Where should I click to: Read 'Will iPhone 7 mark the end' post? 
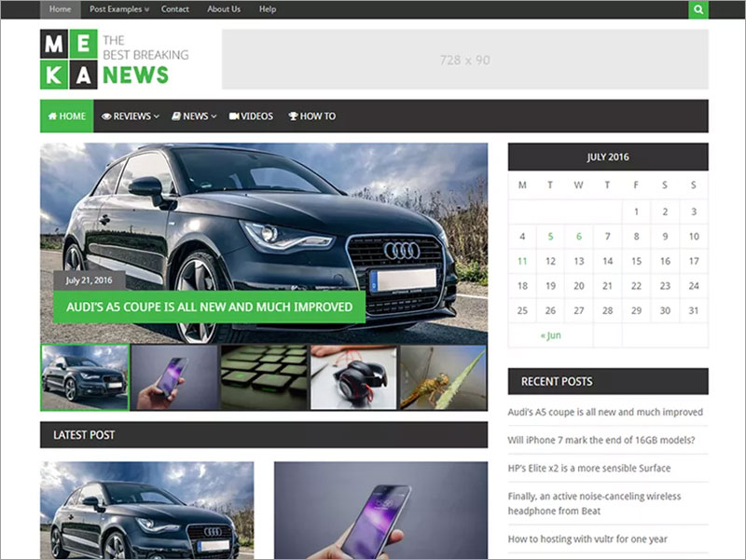[x=607, y=440]
